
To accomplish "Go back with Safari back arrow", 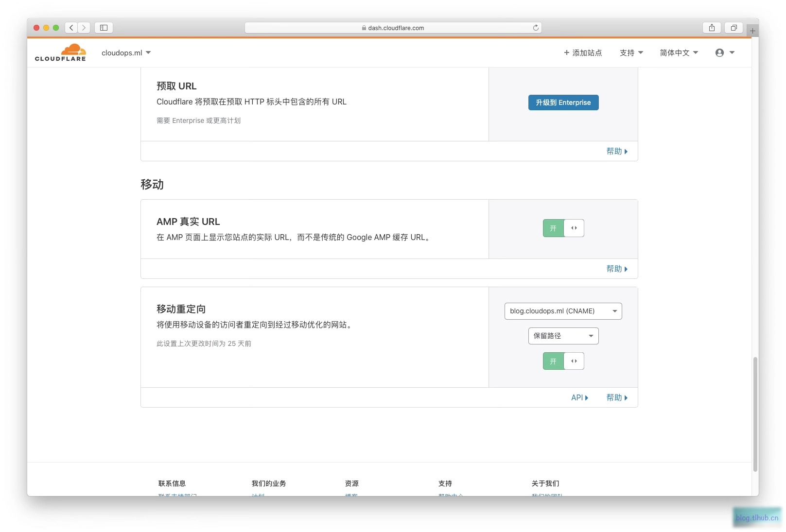I will (x=71, y=28).
